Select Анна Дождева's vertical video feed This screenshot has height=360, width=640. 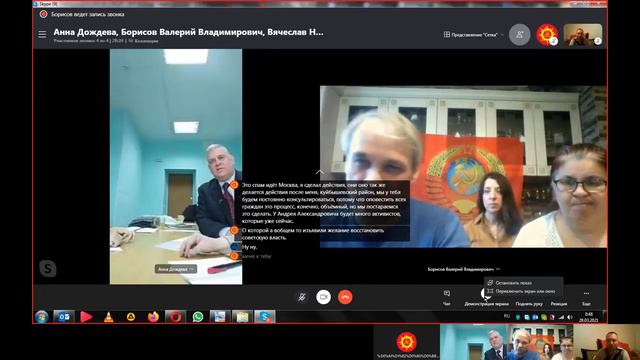(176, 167)
